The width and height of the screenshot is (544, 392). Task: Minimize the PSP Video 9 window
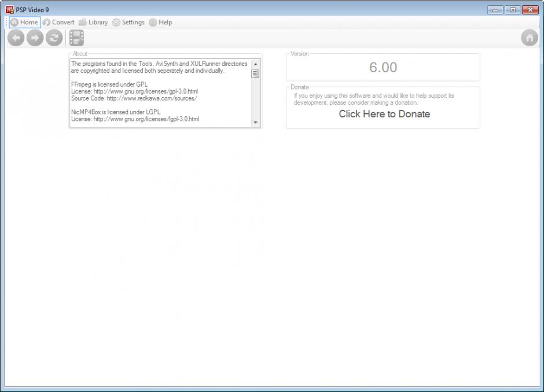(495, 10)
